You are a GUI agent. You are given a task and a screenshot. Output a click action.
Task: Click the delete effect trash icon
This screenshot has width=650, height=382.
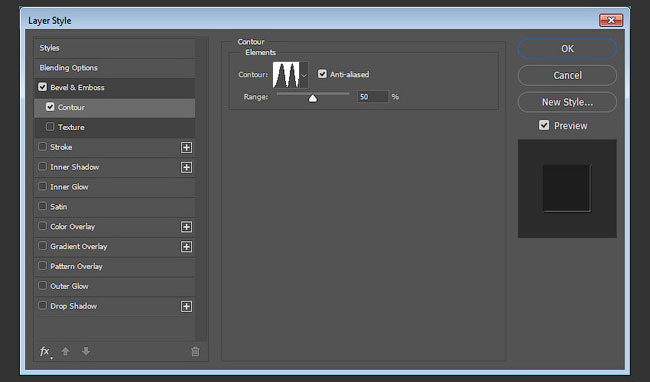(x=195, y=352)
